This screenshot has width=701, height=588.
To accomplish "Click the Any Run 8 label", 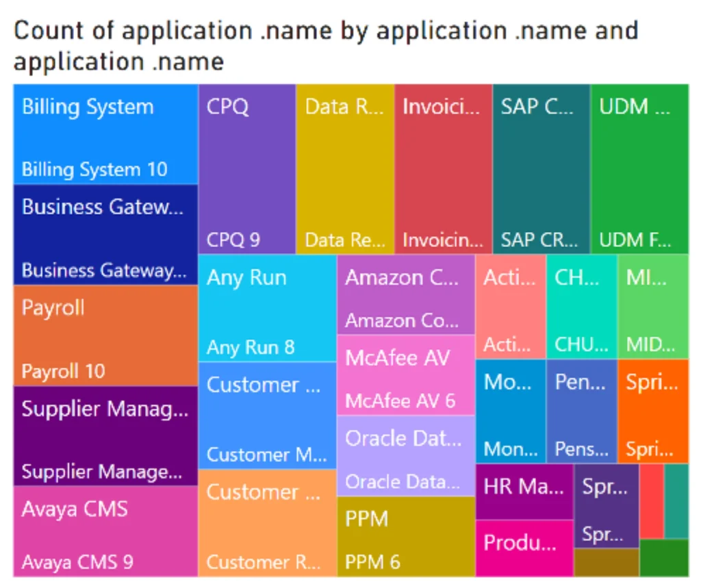I will coord(251,348).
